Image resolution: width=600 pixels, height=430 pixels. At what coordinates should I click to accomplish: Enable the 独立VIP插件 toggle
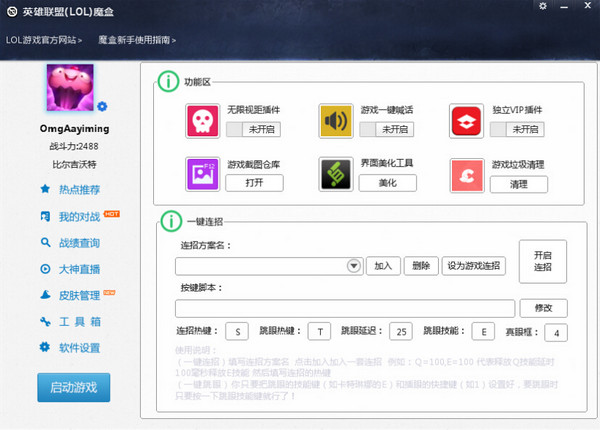tap(517, 129)
